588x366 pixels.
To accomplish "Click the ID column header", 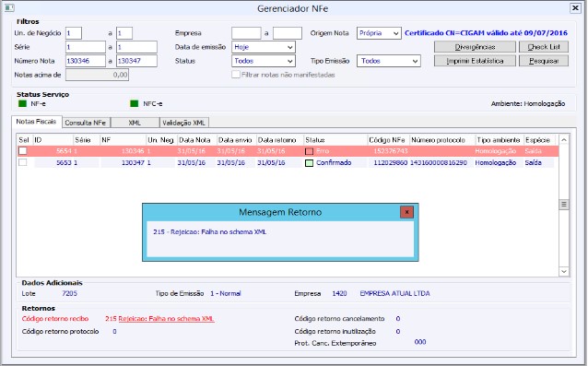I will [53, 140].
